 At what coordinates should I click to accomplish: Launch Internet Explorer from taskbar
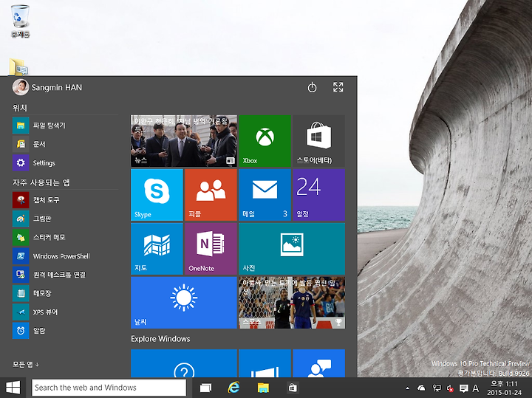click(233, 388)
